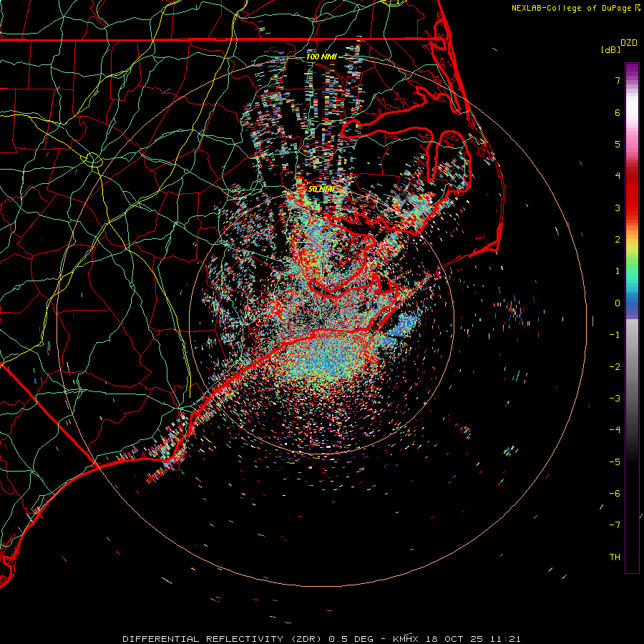The height and width of the screenshot is (644, 644).
Task: Click the DZD product label
Action: click(629, 43)
